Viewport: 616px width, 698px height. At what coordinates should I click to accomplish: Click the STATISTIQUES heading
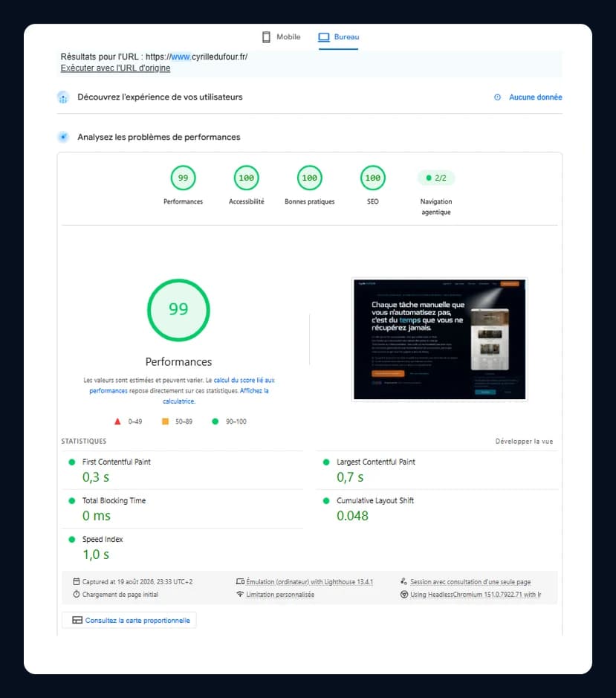[x=84, y=441]
